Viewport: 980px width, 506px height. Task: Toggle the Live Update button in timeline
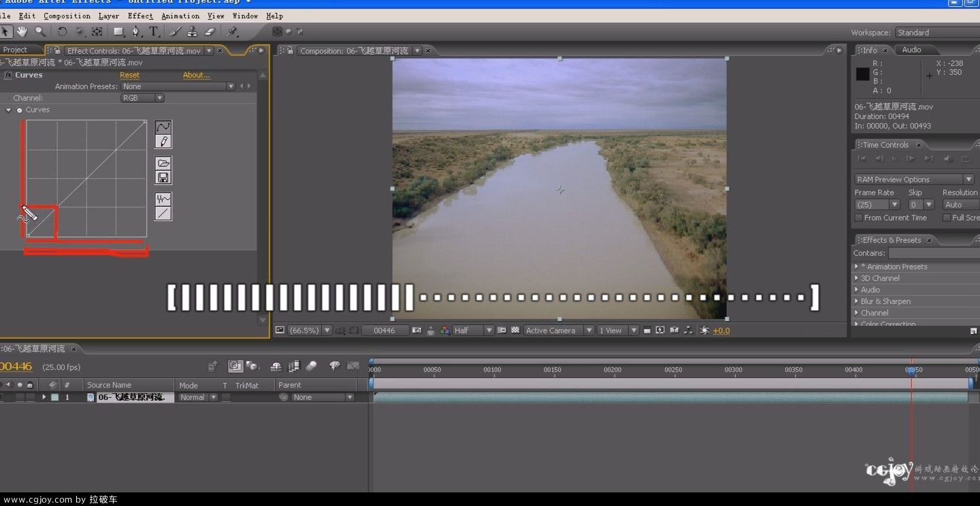[235, 366]
